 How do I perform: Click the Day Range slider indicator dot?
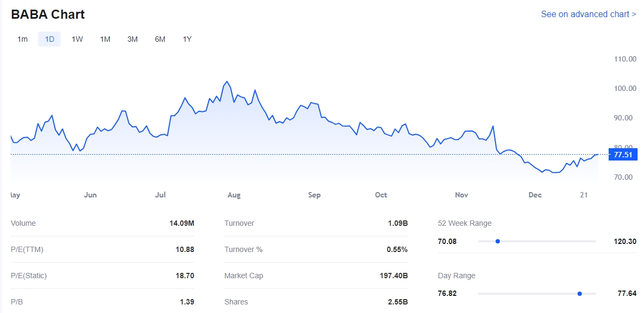point(580,294)
